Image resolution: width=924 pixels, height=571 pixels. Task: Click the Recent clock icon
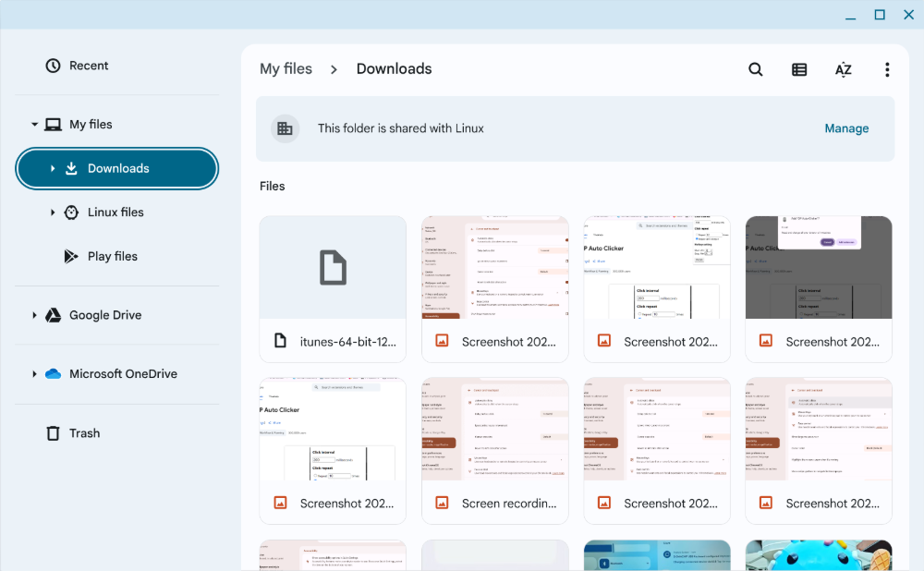(x=53, y=66)
